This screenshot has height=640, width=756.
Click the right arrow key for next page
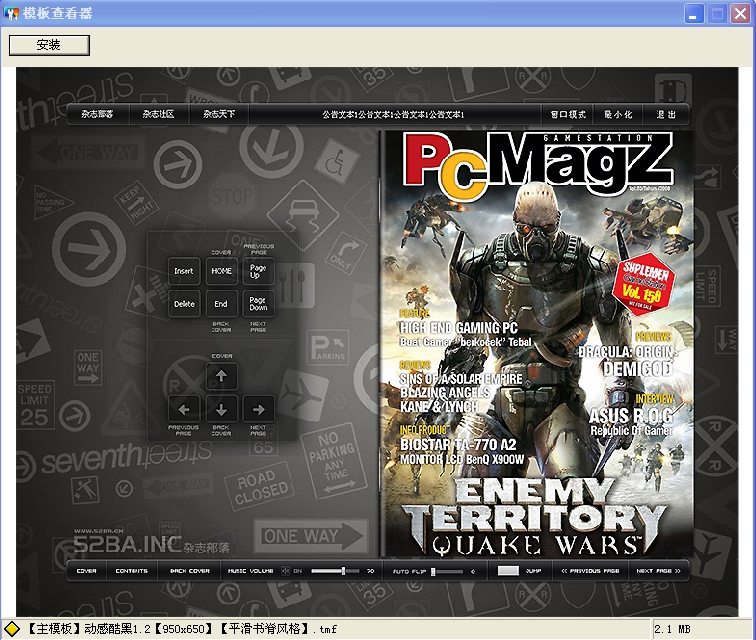[x=258, y=409]
